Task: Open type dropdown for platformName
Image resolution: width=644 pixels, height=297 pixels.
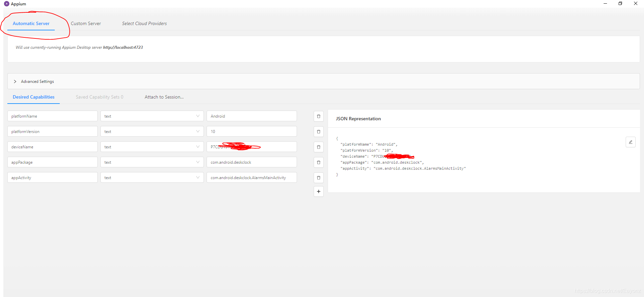Action: click(152, 116)
